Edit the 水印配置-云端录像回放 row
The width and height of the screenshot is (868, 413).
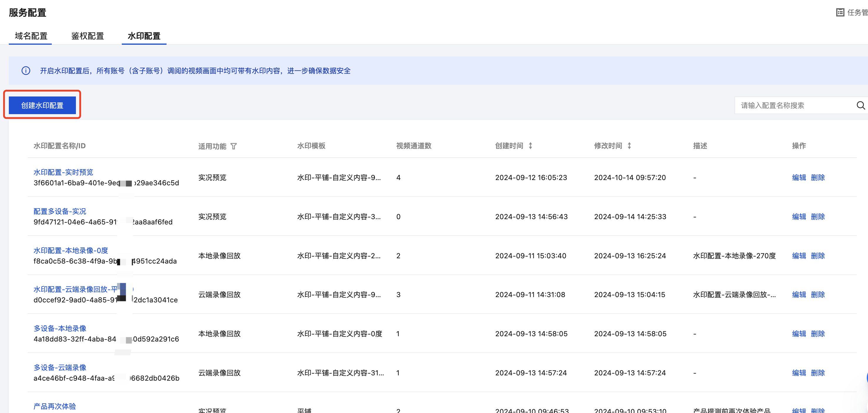click(799, 294)
